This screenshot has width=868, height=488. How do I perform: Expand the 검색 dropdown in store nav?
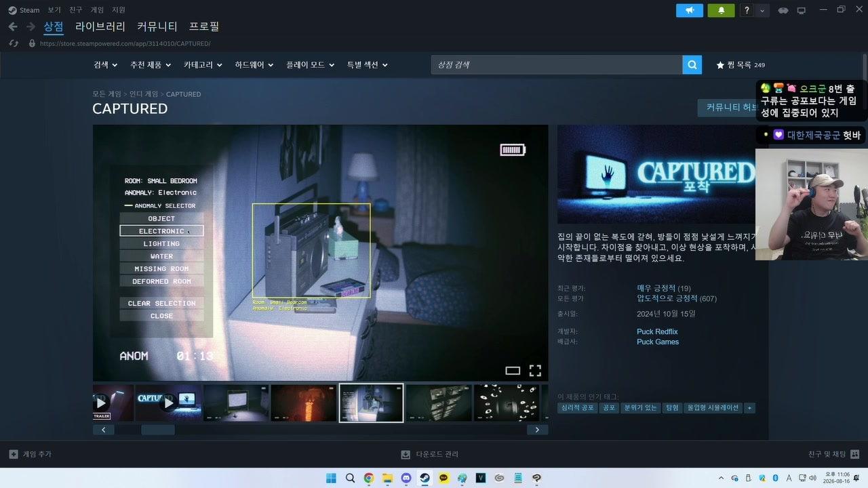click(106, 65)
